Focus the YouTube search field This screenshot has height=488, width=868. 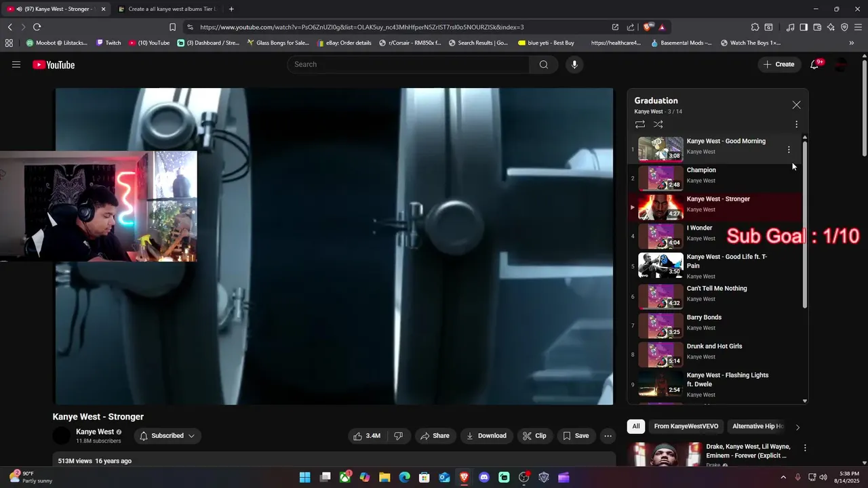[408, 64]
